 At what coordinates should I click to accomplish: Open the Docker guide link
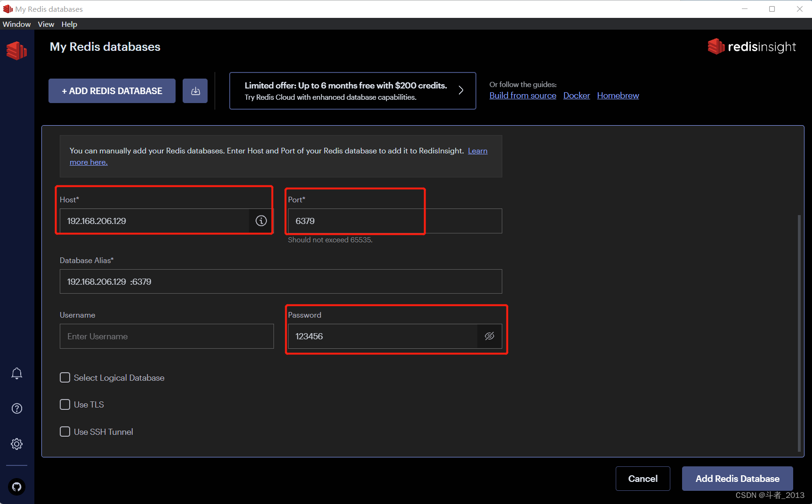coord(577,96)
